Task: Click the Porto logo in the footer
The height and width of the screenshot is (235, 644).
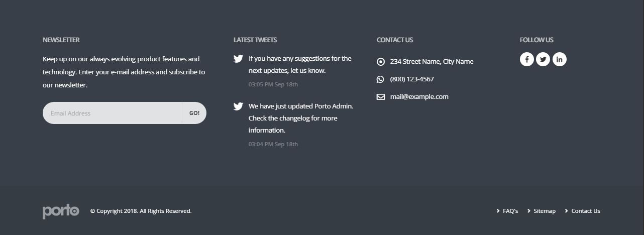Action: coord(61,211)
